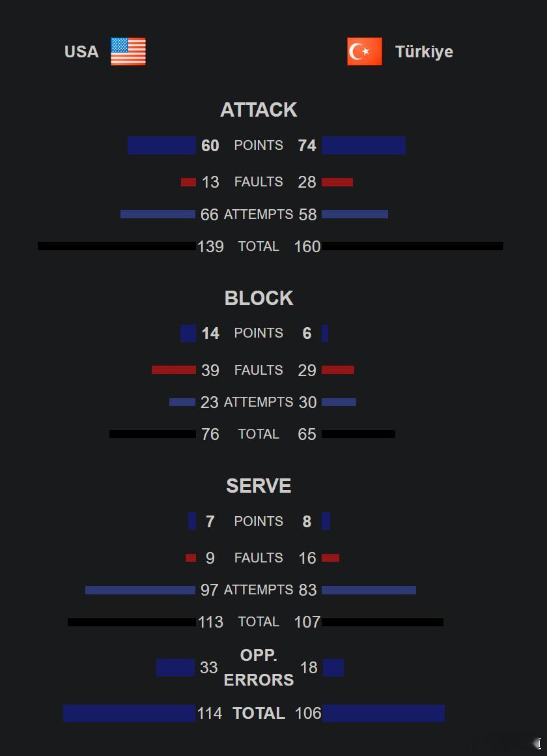The height and width of the screenshot is (756, 547).
Task: Click USA opponent errors bar showing 33
Action: point(175,667)
